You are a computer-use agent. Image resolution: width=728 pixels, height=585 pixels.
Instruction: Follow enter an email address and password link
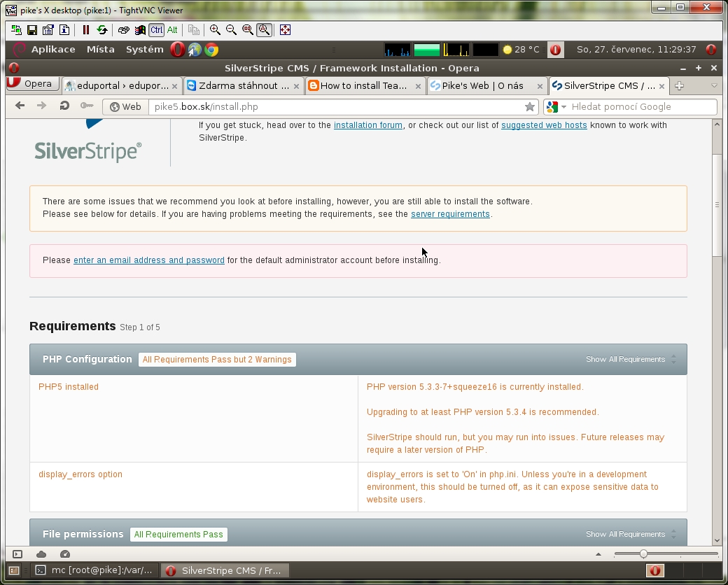(148, 260)
